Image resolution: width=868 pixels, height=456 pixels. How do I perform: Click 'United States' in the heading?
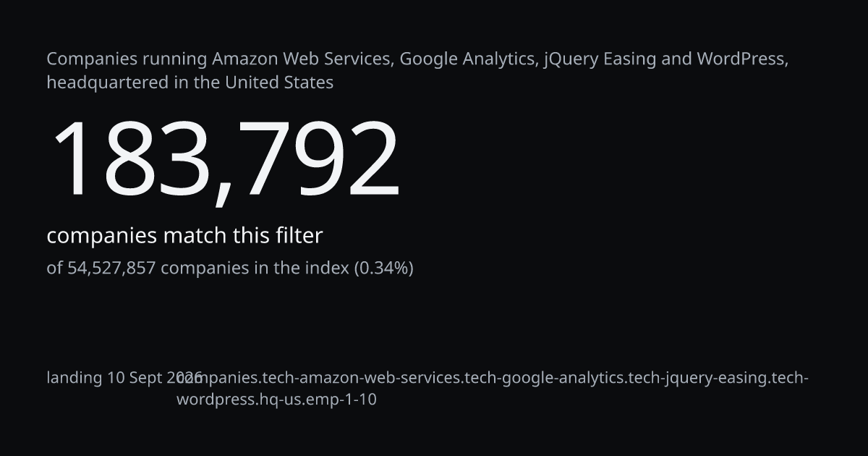click(x=279, y=83)
